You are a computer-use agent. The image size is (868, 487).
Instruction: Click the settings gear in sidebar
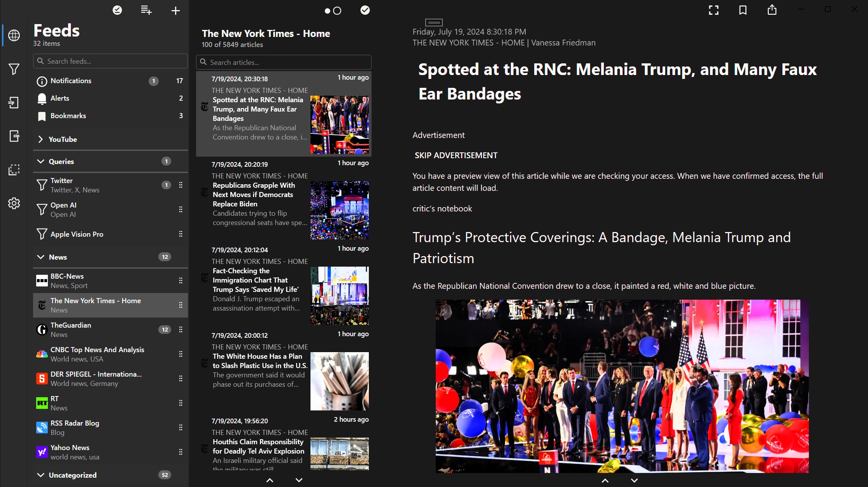pyautogui.click(x=14, y=203)
